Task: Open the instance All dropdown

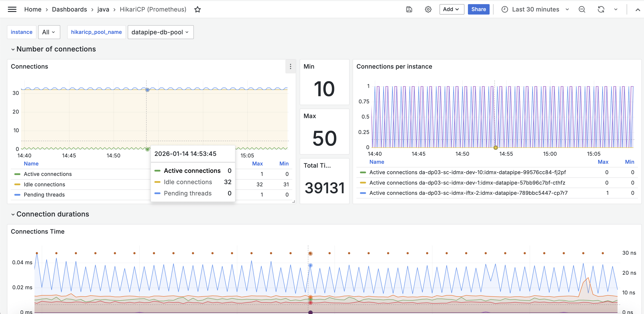Action: point(49,32)
